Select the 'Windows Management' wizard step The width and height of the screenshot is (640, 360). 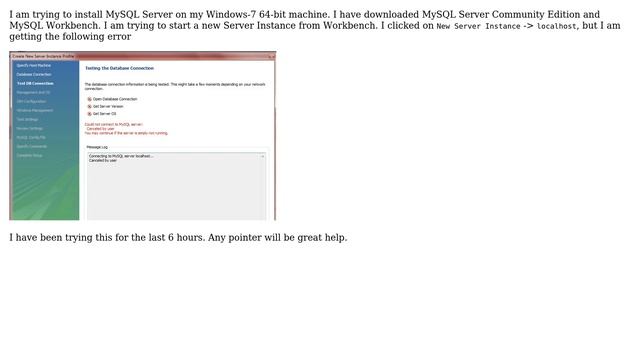pos(35,110)
